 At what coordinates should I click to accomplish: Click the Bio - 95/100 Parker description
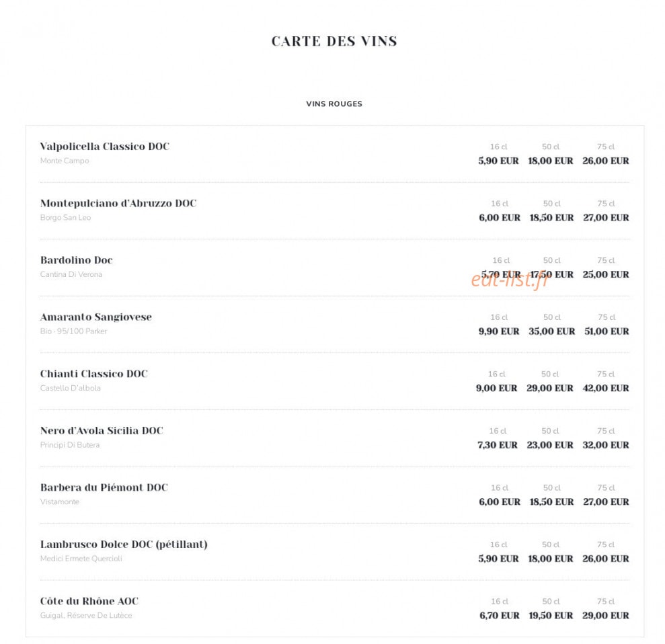tap(73, 331)
